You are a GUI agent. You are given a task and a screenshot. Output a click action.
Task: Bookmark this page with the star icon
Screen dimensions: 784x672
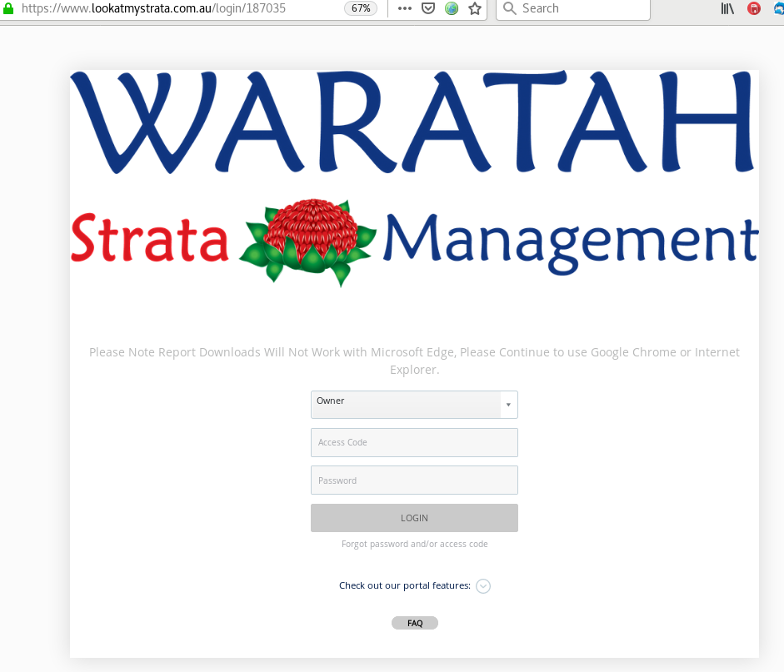tap(475, 8)
